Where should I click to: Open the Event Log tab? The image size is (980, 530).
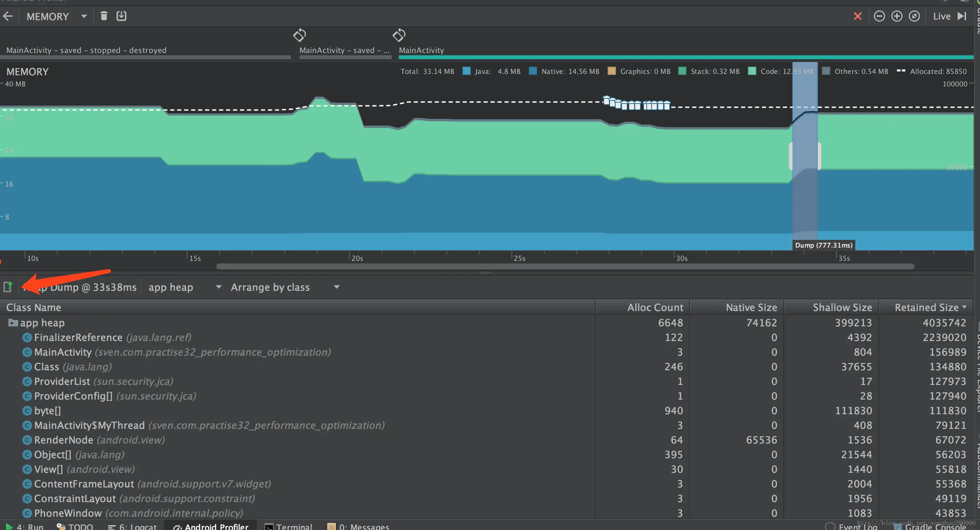pos(852,526)
